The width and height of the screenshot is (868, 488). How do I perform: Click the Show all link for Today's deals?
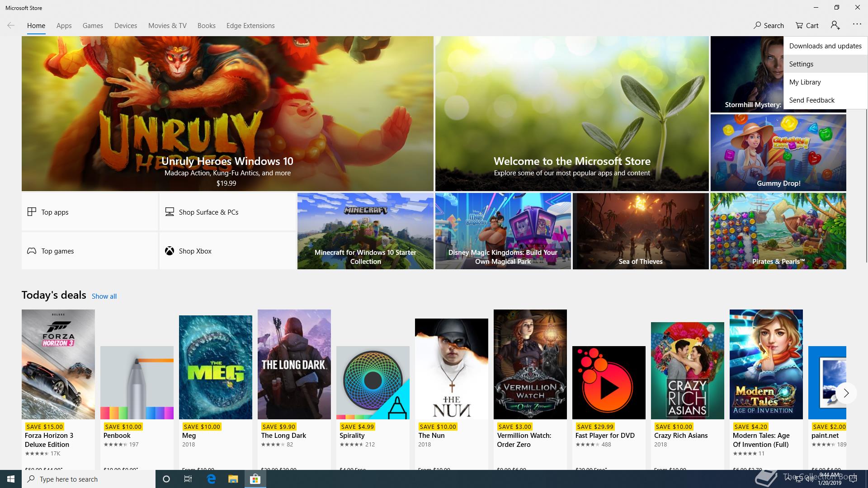pyautogui.click(x=104, y=296)
